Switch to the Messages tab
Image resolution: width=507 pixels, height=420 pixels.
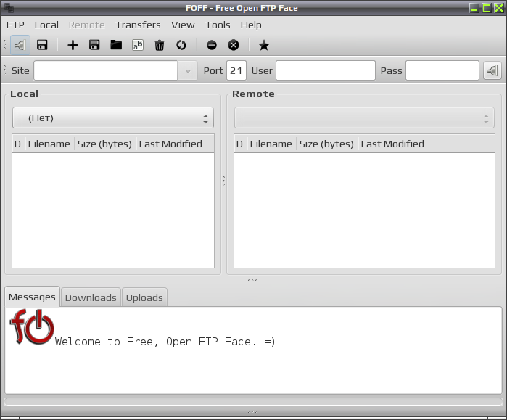[x=32, y=297]
